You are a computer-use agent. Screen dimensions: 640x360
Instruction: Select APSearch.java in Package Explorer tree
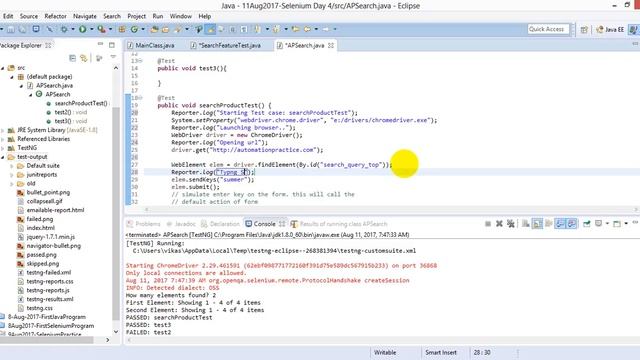(54, 85)
